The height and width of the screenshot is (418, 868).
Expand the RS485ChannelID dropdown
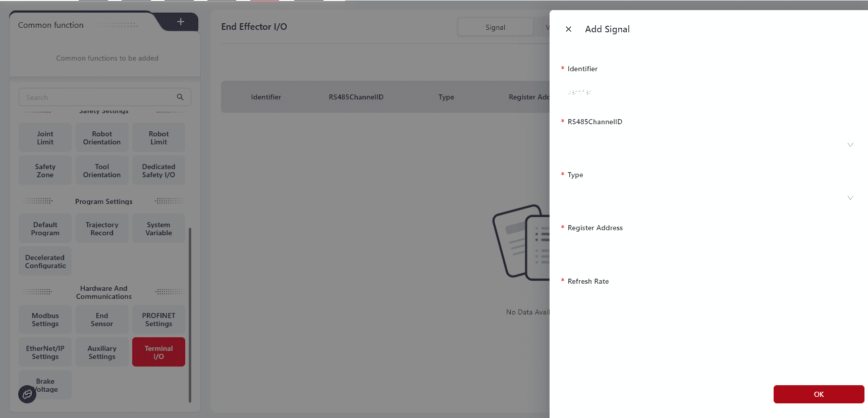(x=850, y=145)
